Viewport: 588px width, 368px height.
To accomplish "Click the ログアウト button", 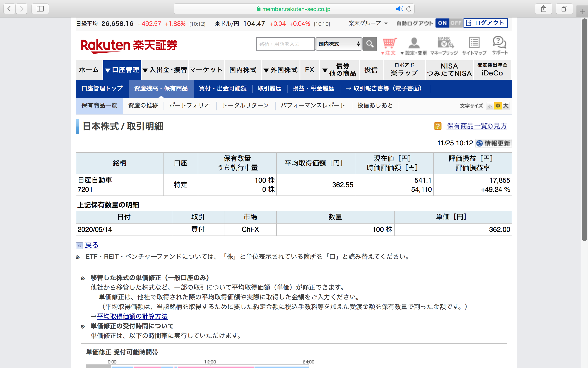I will pyautogui.click(x=485, y=23).
